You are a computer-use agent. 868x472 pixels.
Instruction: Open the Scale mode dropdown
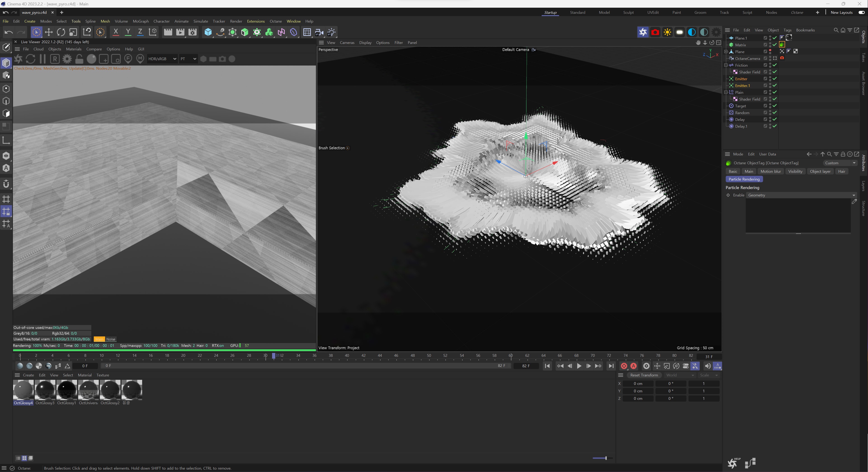tap(709, 375)
